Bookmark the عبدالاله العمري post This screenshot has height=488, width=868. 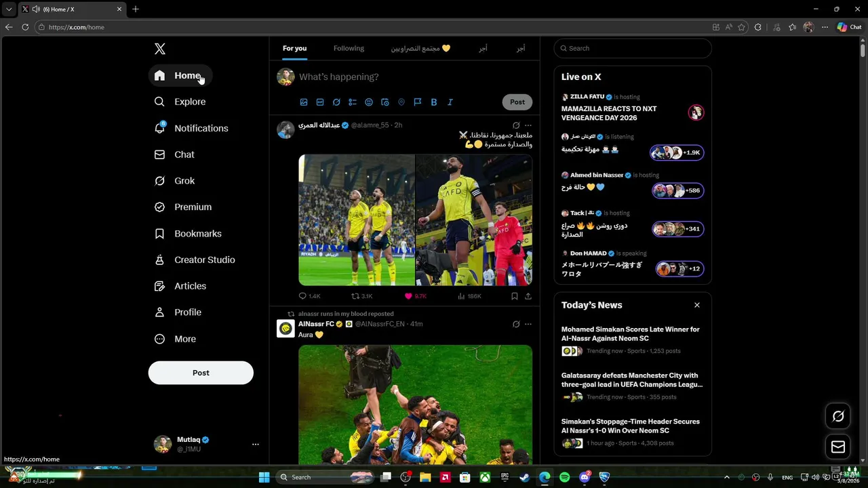point(515,296)
